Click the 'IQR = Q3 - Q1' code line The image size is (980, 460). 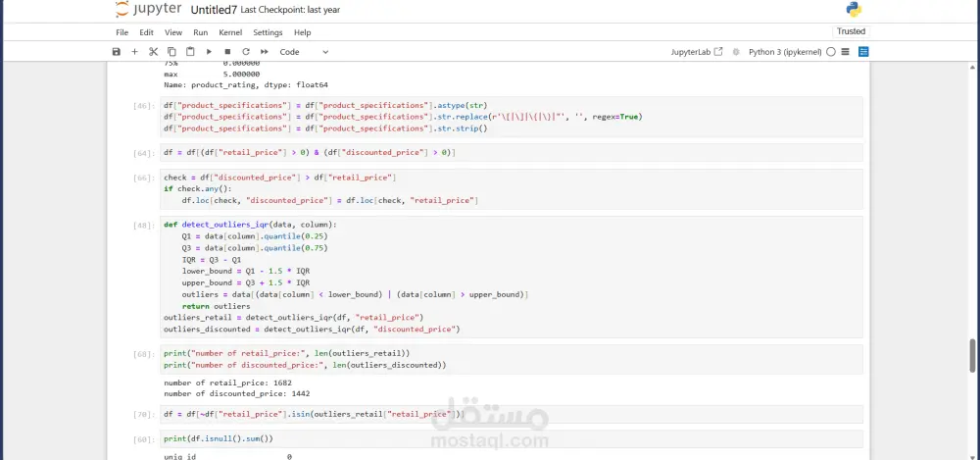212,259
